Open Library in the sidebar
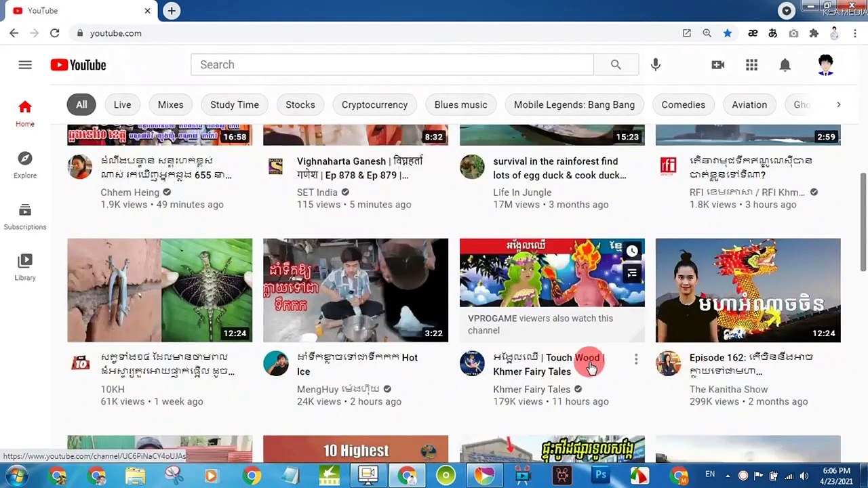The height and width of the screenshot is (488, 868). [25, 268]
